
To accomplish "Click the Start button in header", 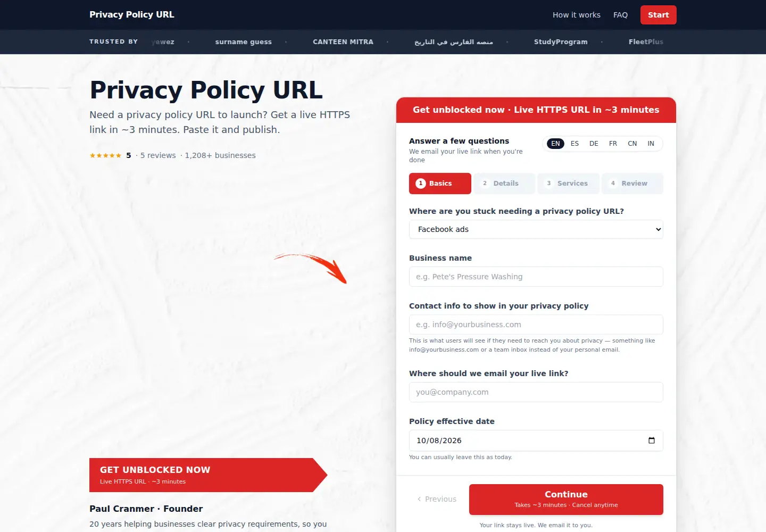I will (659, 15).
